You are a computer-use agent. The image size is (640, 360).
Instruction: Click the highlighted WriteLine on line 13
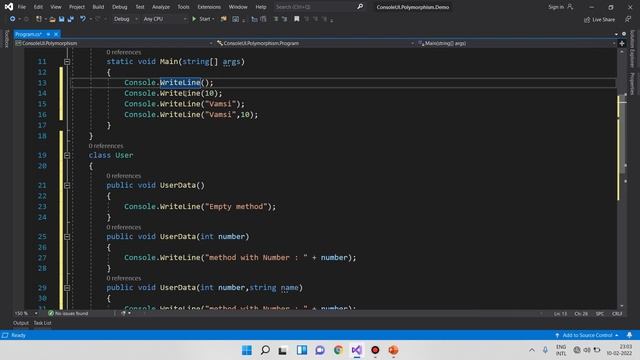pyautogui.click(x=180, y=82)
